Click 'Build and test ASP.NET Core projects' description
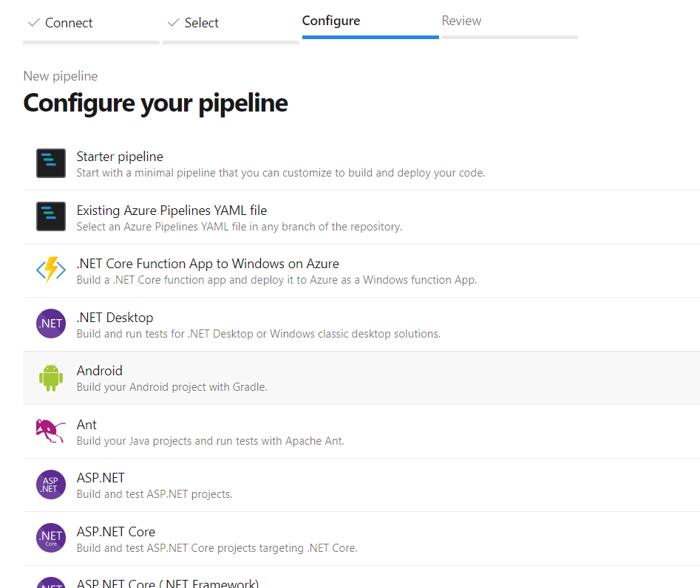700x588 pixels. [x=217, y=548]
